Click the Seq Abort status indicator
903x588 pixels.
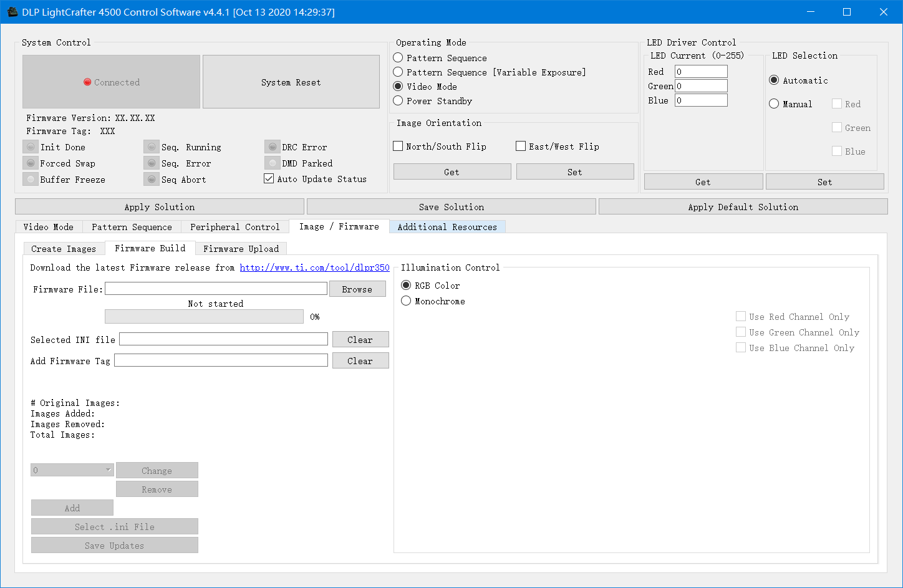(x=152, y=180)
